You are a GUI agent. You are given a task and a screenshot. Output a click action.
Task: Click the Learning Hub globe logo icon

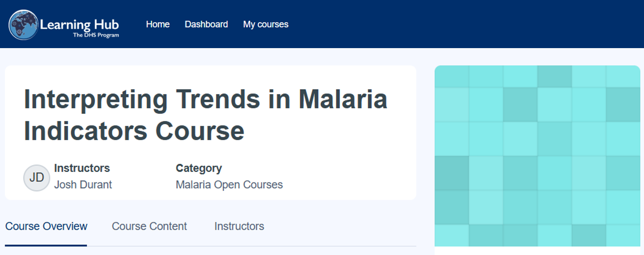click(x=23, y=25)
